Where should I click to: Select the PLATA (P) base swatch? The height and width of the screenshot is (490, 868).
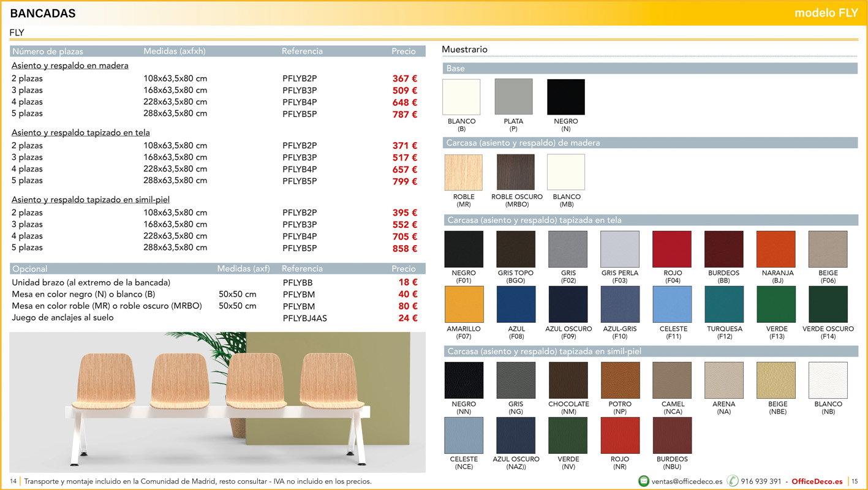click(x=513, y=97)
